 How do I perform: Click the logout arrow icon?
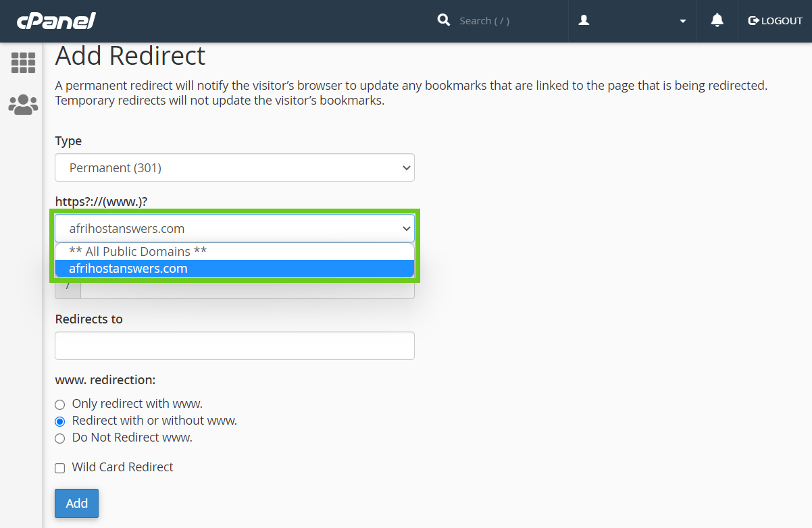click(x=753, y=21)
